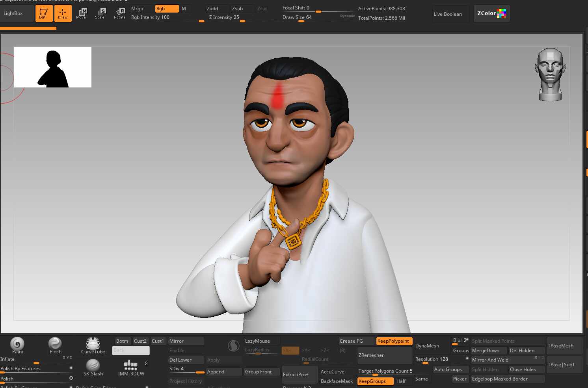Enable Zsub sculpt mode
The height and width of the screenshot is (388, 588).
[x=242, y=9]
